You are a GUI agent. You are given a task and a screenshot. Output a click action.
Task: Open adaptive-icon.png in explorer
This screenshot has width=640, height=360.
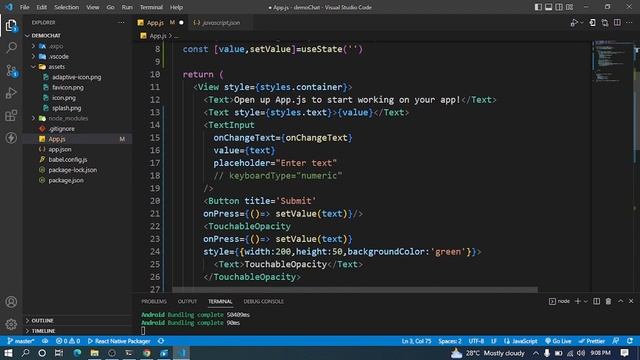click(77, 77)
